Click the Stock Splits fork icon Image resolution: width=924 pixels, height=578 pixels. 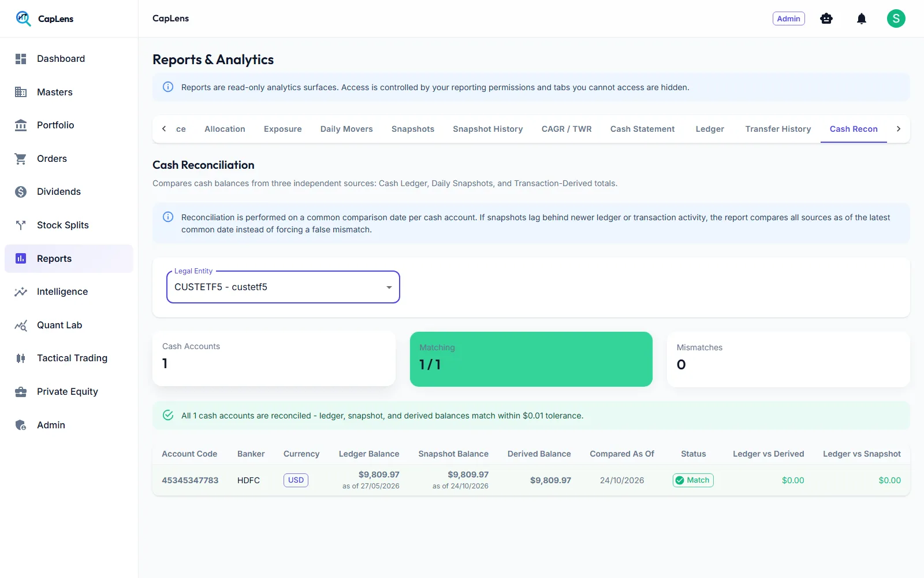pyautogui.click(x=21, y=225)
